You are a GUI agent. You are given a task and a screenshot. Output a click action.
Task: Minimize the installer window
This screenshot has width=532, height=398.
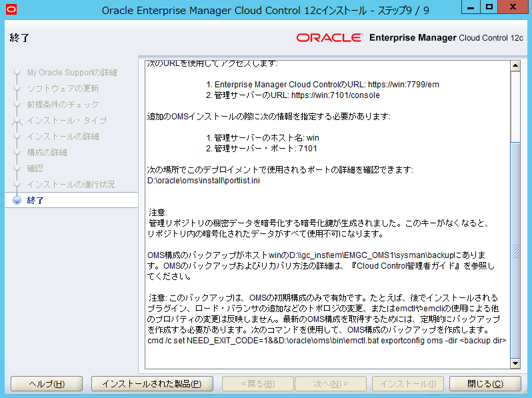tap(467, 8)
